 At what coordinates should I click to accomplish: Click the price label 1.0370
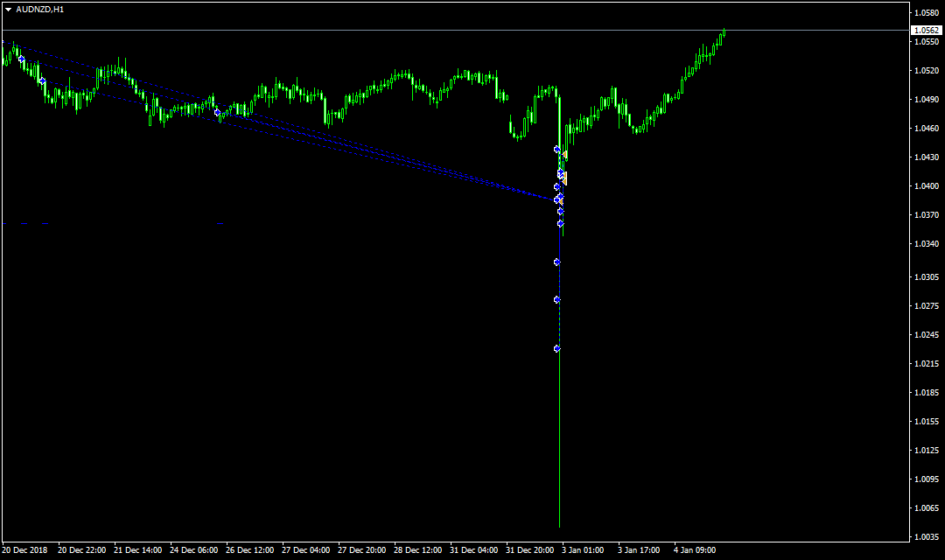(927, 215)
